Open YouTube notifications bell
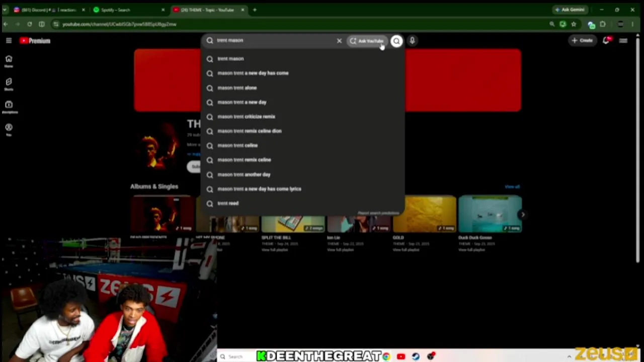This screenshot has width=644, height=362. tap(606, 41)
